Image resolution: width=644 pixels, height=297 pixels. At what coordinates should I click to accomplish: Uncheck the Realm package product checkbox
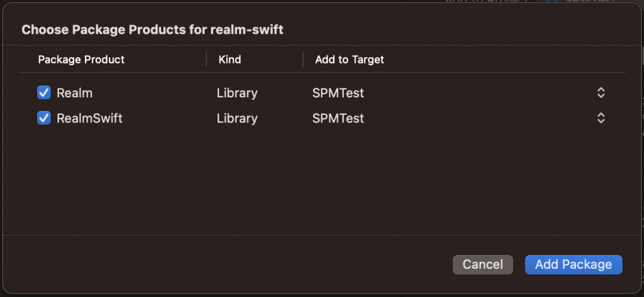point(44,93)
